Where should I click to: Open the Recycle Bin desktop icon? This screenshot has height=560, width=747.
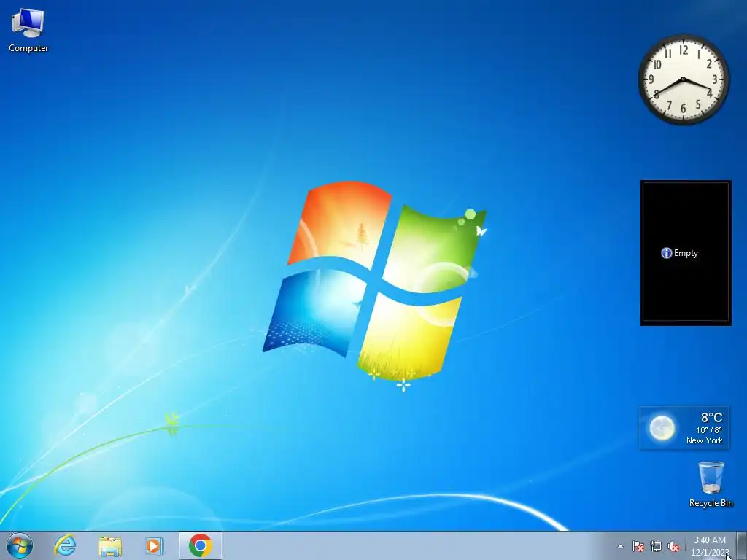pyautogui.click(x=711, y=484)
